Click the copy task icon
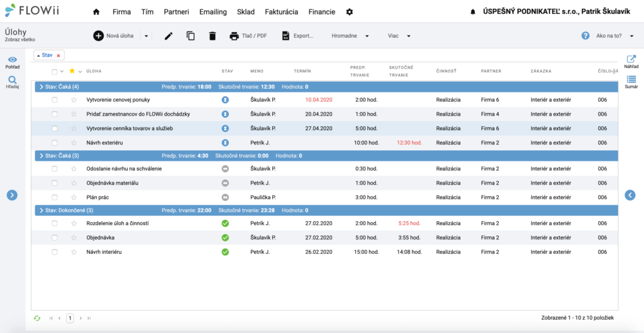The image size is (644, 333). [x=191, y=36]
